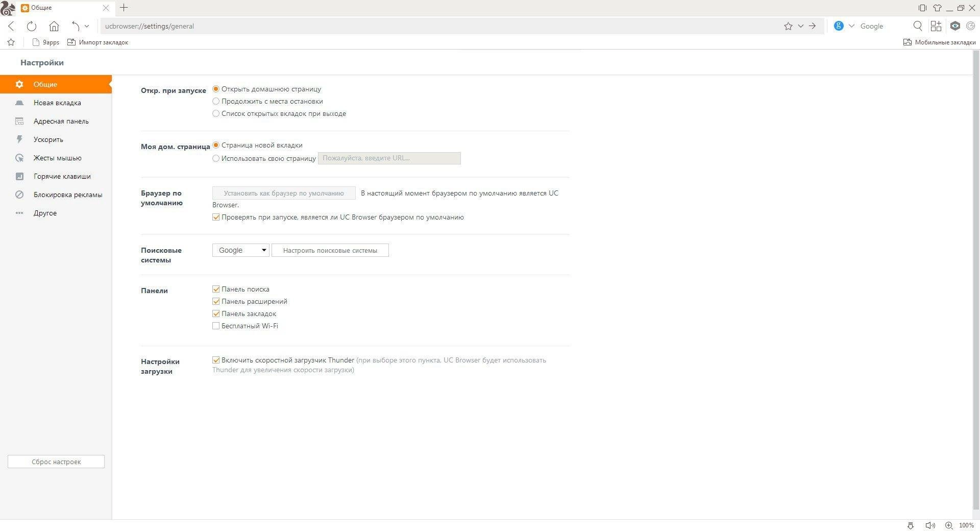
Task: Open the bookmarks star in the bookmarks bar
Action: coord(11,42)
